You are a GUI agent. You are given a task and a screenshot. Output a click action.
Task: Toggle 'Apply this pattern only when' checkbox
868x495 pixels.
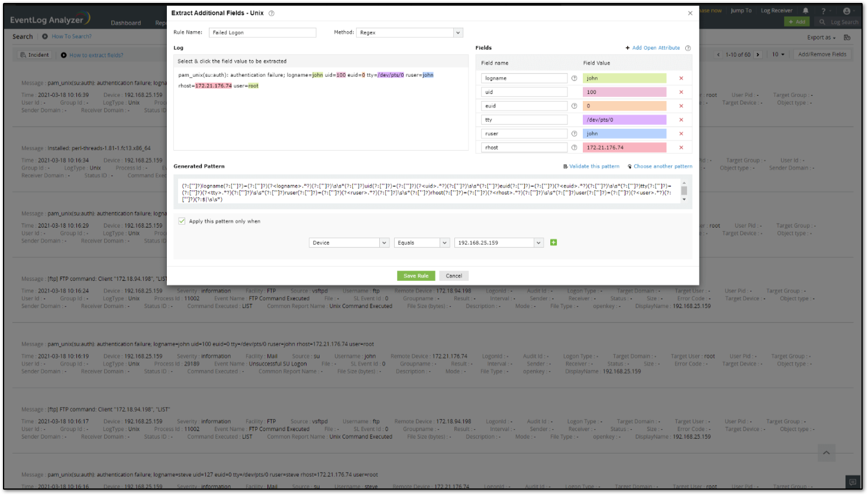(x=182, y=221)
